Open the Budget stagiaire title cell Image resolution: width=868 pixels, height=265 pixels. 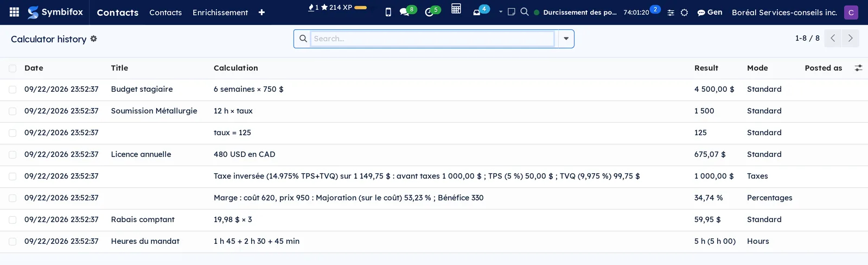pos(142,89)
